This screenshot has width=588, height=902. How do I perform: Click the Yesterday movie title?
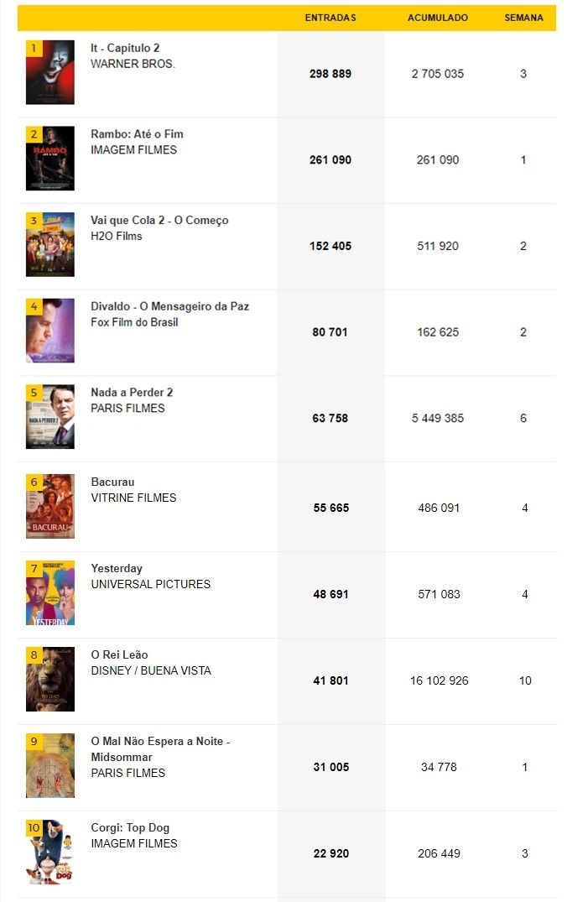coord(117,568)
